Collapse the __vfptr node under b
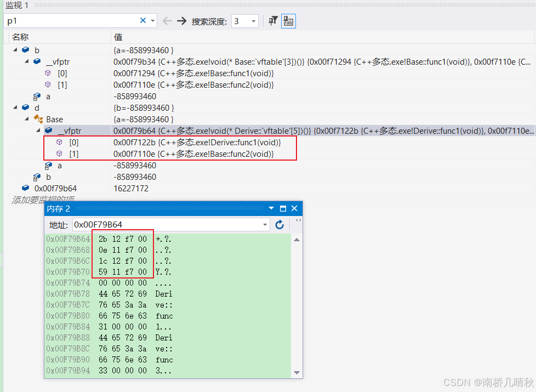 tap(27, 61)
